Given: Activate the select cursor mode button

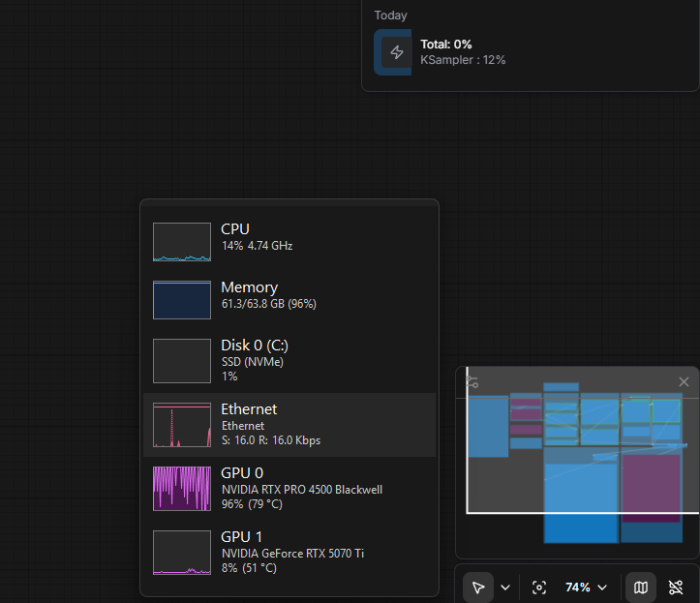Looking at the screenshot, I should pos(478,588).
